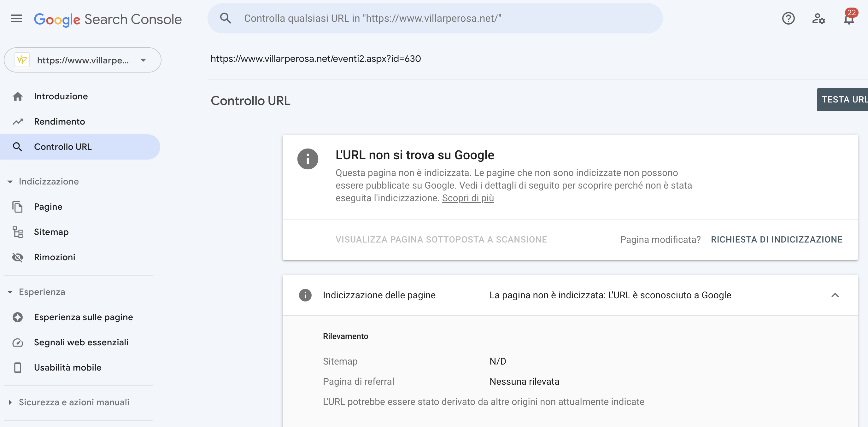The width and height of the screenshot is (868, 427).
Task: Expand Sicurezza e azioni manuali section
Action: [x=10, y=402]
